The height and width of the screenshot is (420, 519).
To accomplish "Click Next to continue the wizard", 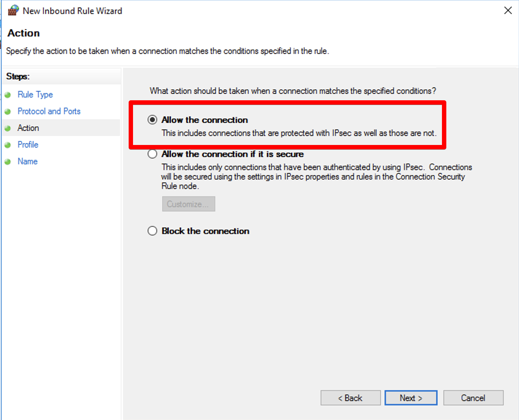I will 411,398.
